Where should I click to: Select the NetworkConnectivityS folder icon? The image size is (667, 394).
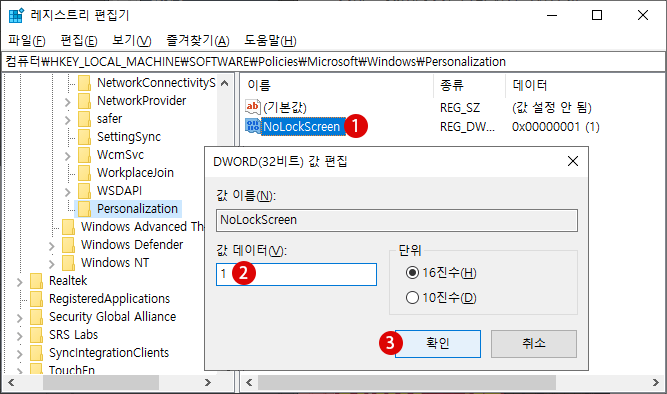[84, 83]
